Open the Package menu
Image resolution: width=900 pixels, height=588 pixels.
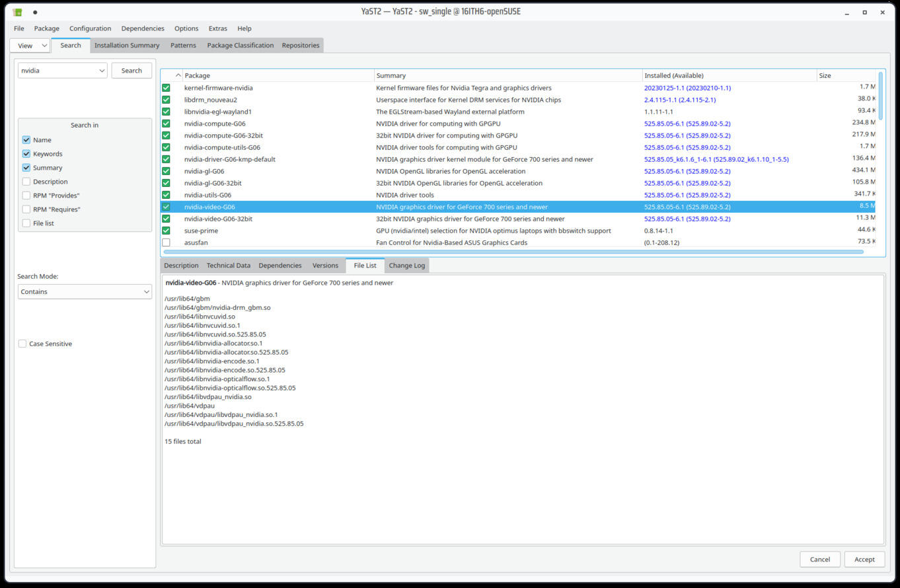coord(47,28)
